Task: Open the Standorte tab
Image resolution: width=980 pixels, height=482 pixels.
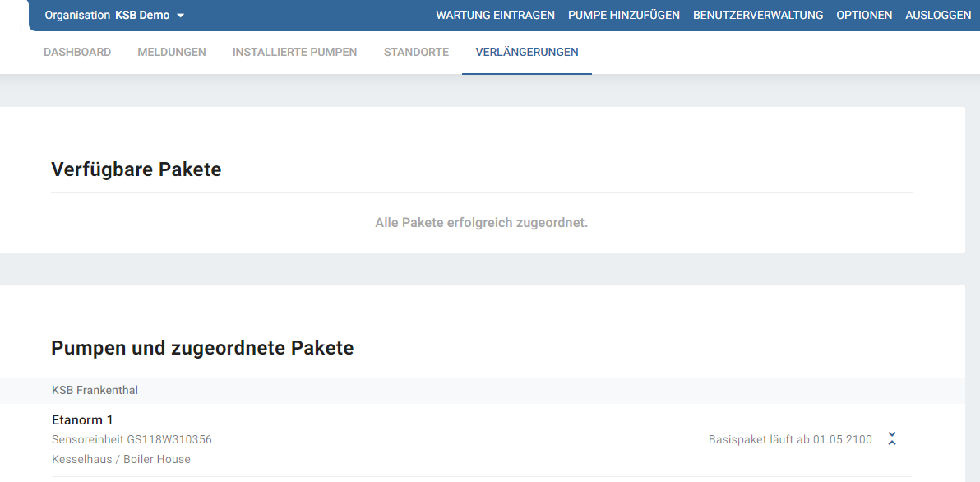Action: tap(416, 52)
